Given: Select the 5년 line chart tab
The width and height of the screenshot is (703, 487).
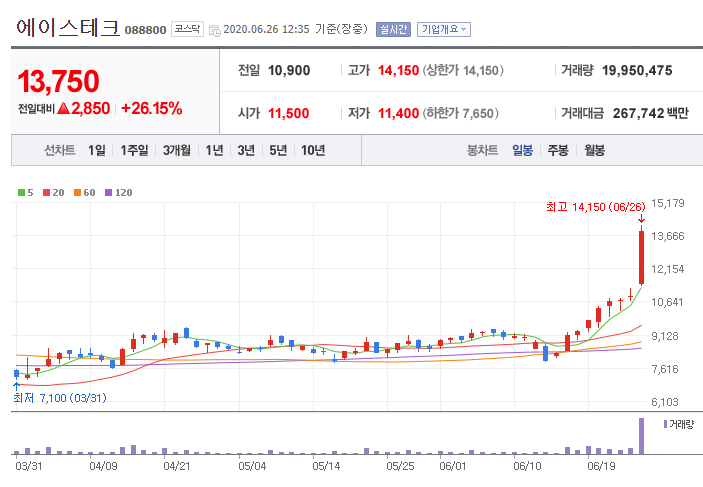Looking at the screenshot, I should coord(278,150).
